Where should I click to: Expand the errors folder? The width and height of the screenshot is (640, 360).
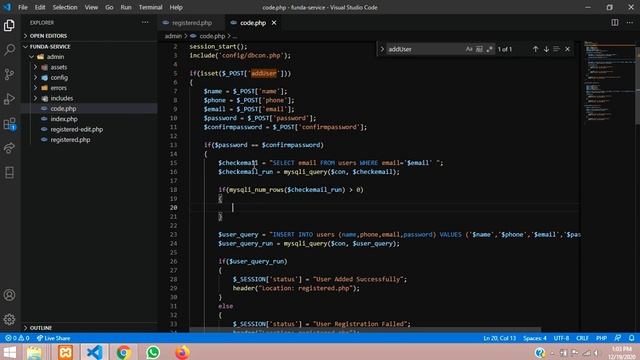(89, 88)
